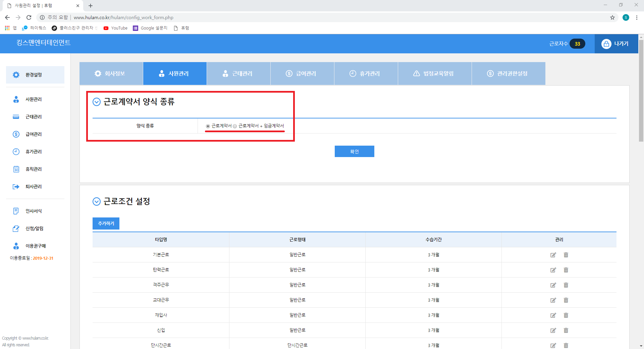Open the Chrome three-dot menu

click(x=637, y=17)
